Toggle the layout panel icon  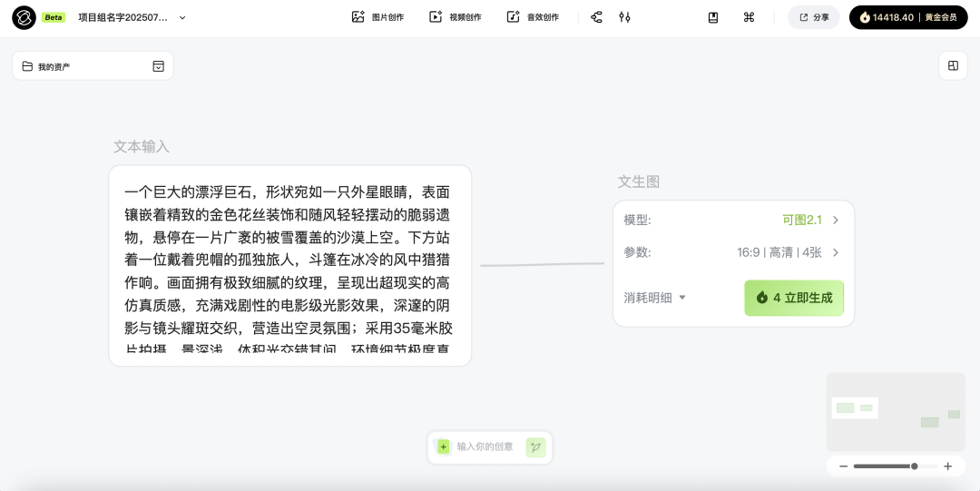953,65
